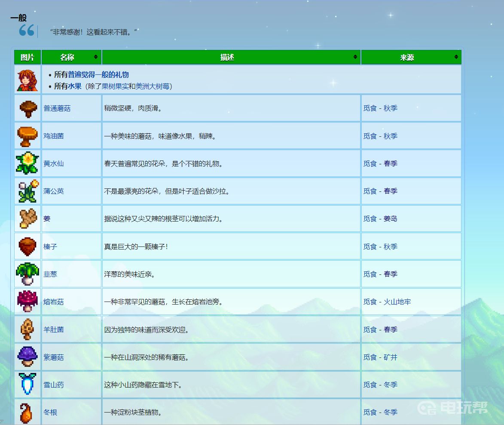Open 觅食 link in 熔岩菇 row
This screenshot has height=425, width=504.
[370, 302]
